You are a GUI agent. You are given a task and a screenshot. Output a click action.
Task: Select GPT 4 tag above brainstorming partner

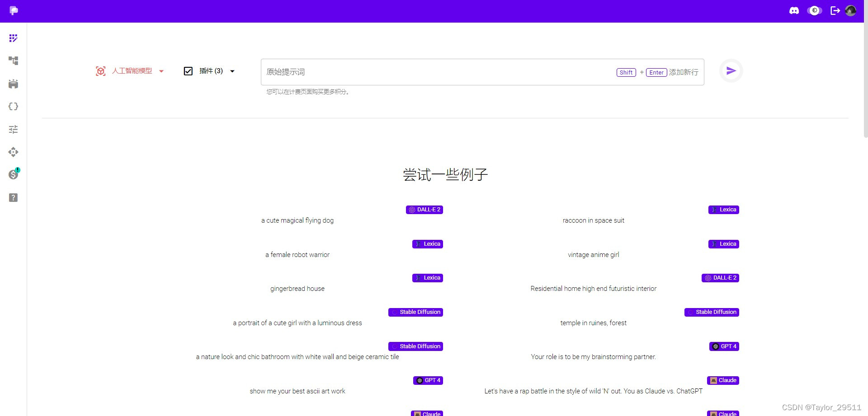pyautogui.click(x=724, y=346)
